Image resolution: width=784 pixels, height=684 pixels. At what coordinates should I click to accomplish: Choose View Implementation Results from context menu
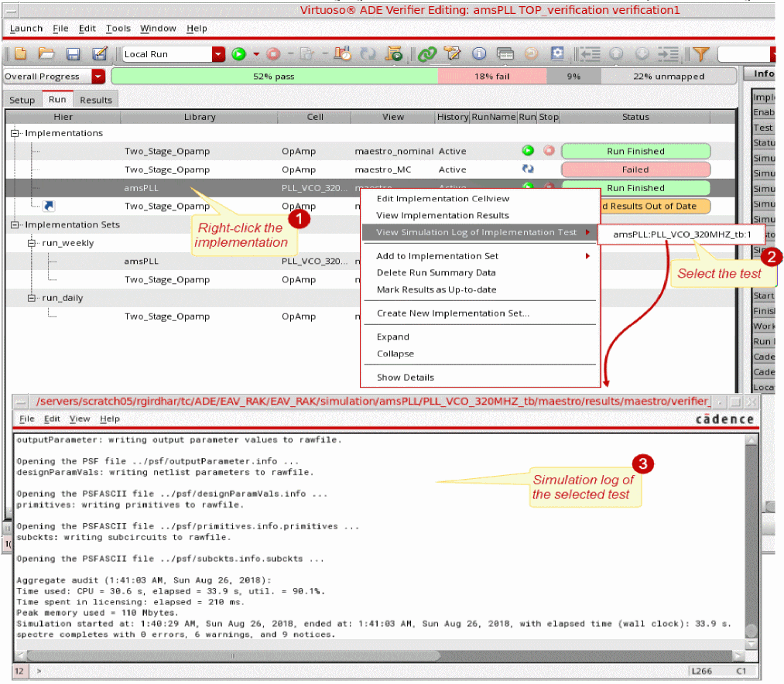(443, 215)
